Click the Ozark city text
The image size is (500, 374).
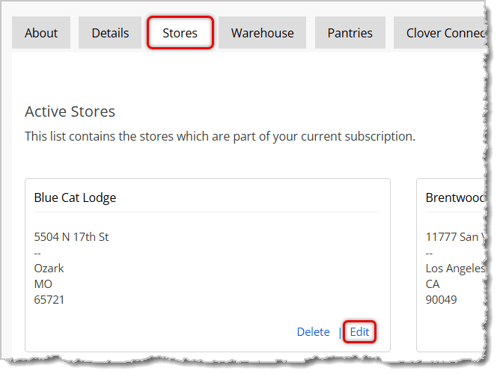pyautogui.click(x=49, y=268)
